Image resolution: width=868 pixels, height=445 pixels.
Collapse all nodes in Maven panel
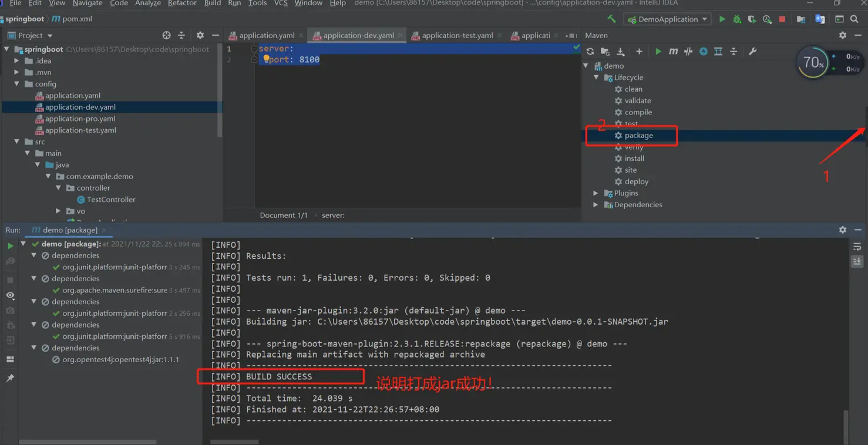point(734,52)
